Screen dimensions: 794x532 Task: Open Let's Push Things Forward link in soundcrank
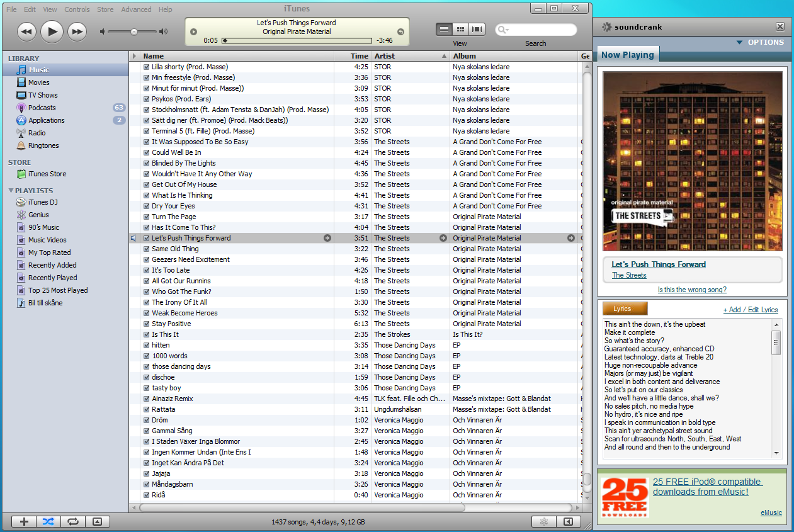click(659, 264)
